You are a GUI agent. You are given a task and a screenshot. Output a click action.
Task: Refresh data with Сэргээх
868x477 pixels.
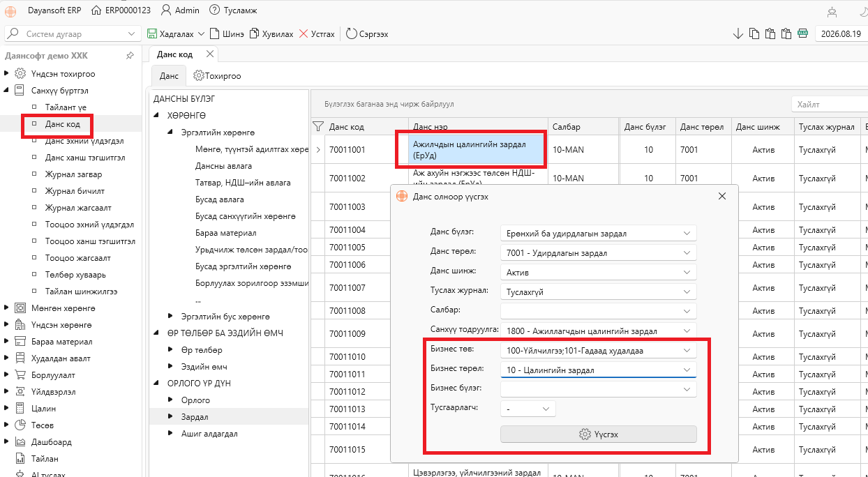pos(367,33)
